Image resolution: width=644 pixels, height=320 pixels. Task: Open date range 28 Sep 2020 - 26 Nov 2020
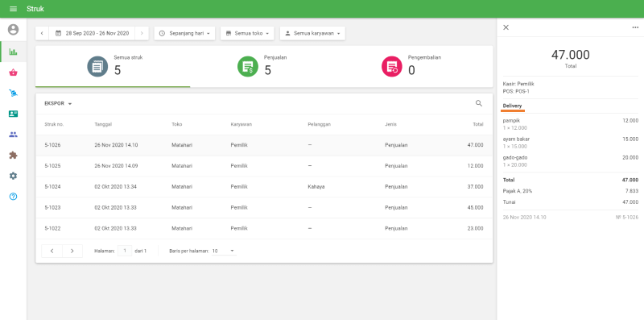pyautogui.click(x=92, y=33)
